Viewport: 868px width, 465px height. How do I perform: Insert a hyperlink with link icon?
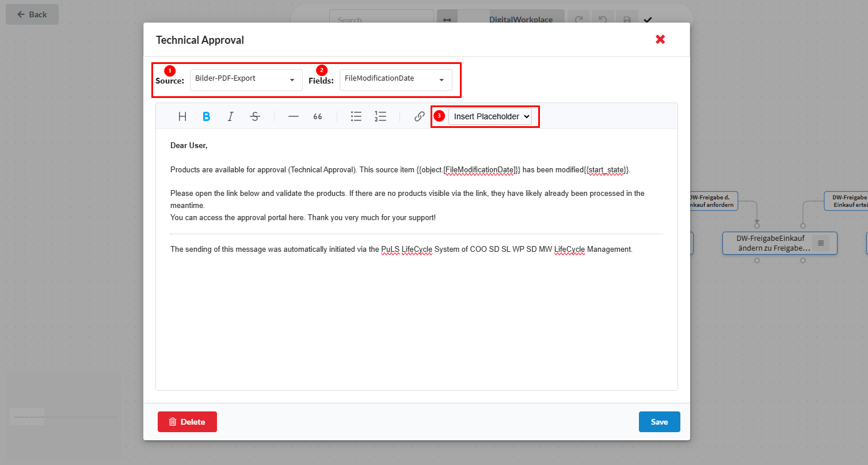coord(420,116)
